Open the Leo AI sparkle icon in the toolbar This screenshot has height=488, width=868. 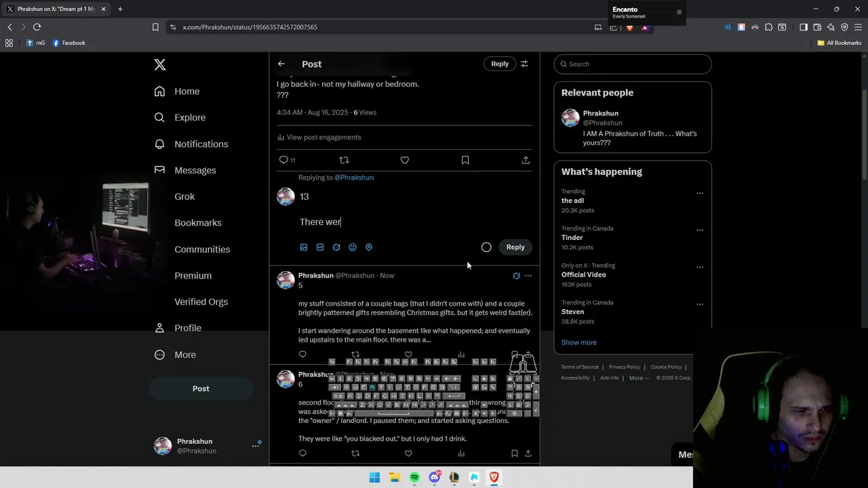(x=831, y=27)
